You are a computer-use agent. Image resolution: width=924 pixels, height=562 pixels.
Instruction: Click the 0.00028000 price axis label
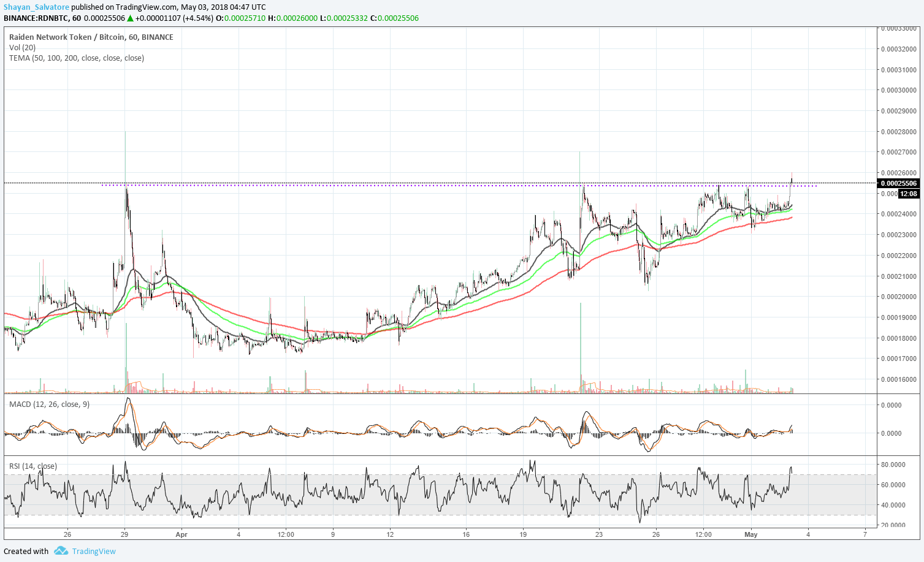click(899, 132)
